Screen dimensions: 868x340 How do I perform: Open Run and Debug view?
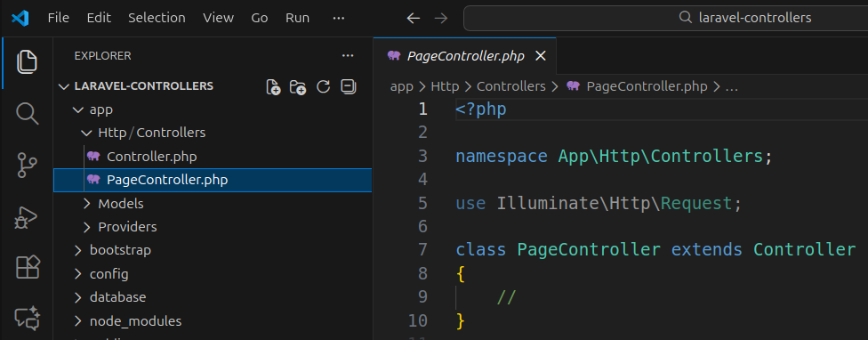[x=27, y=218]
